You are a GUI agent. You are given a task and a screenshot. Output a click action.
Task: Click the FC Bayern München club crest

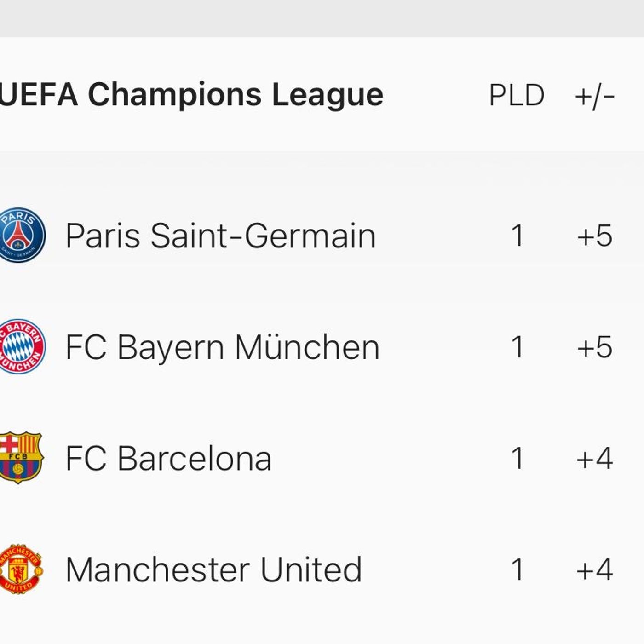click(x=22, y=346)
